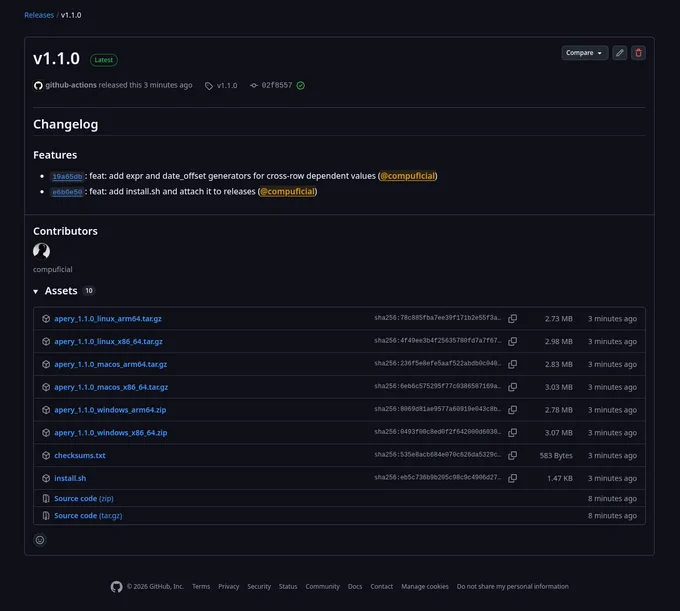Screen dimensions: 680x611
Task: Click package icon beside macos_arm64 tarball
Action: (46, 364)
